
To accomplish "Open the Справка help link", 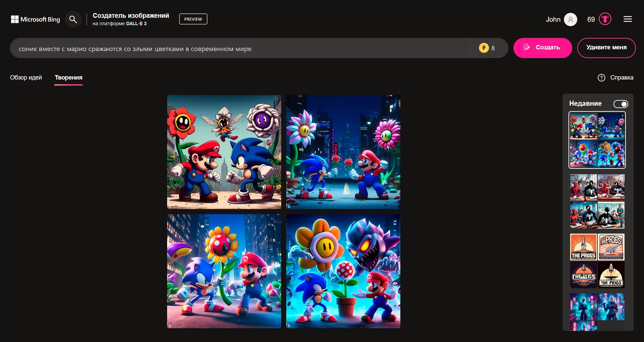I will (x=622, y=78).
